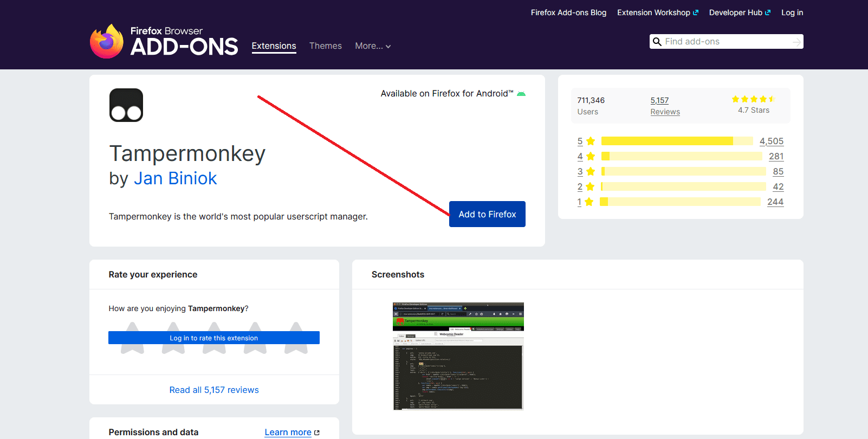Click the 5-star rating bar

pos(677,141)
